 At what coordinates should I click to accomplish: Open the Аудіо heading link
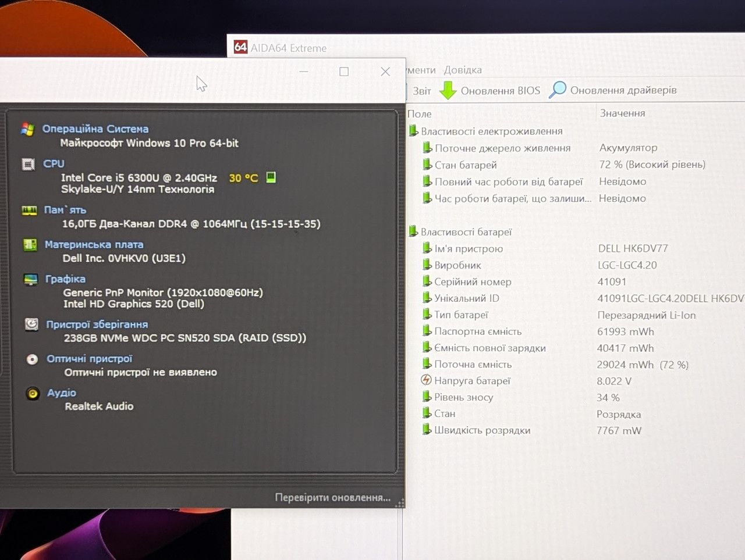tap(62, 393)
